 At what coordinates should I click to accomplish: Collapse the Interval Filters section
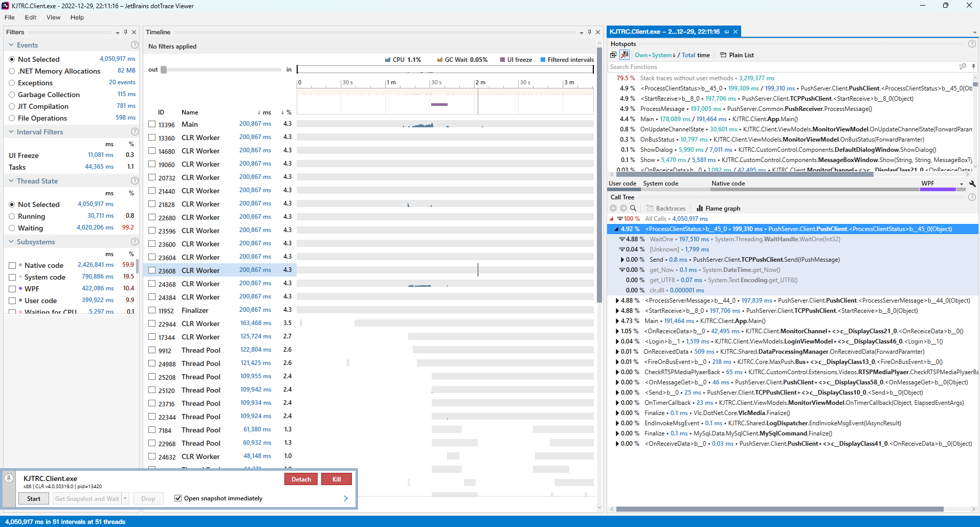[11, 132]
